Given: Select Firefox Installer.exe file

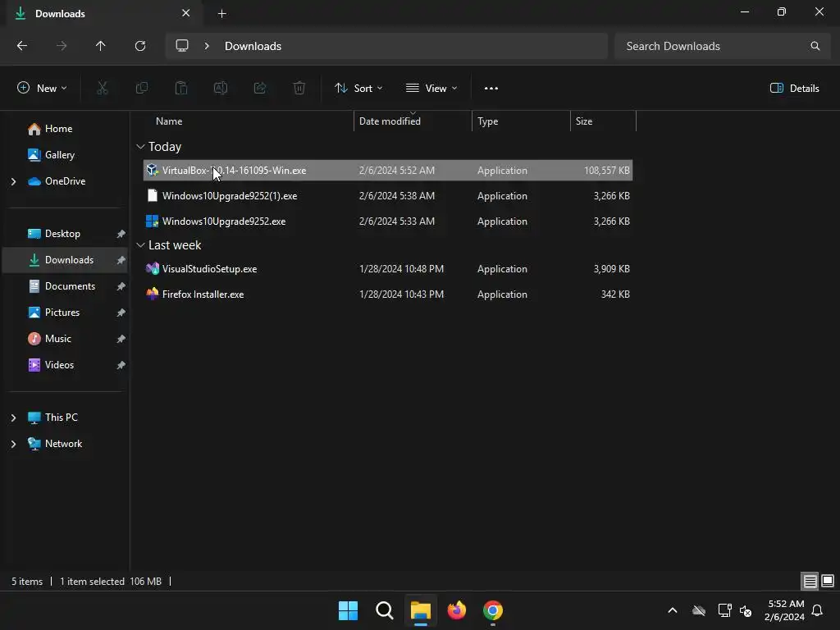Looking at the screenshot, I should (x=388, y=294).
